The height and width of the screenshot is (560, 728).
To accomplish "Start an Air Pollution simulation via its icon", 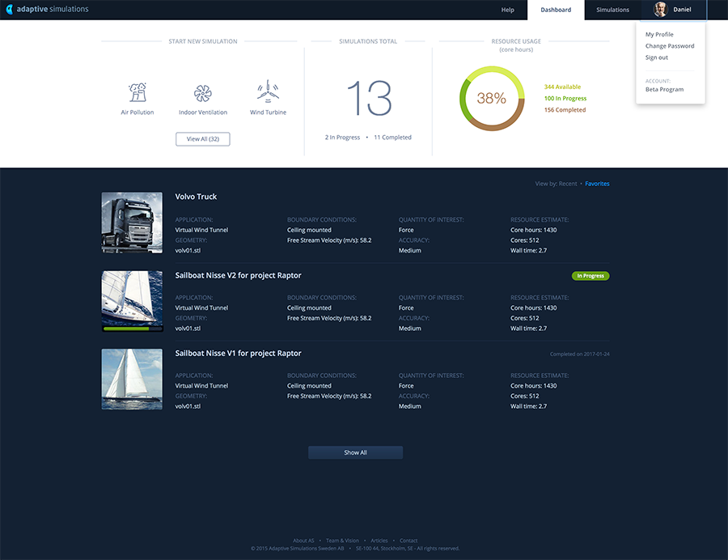I will pyautogui.click(x=138, y=92).
